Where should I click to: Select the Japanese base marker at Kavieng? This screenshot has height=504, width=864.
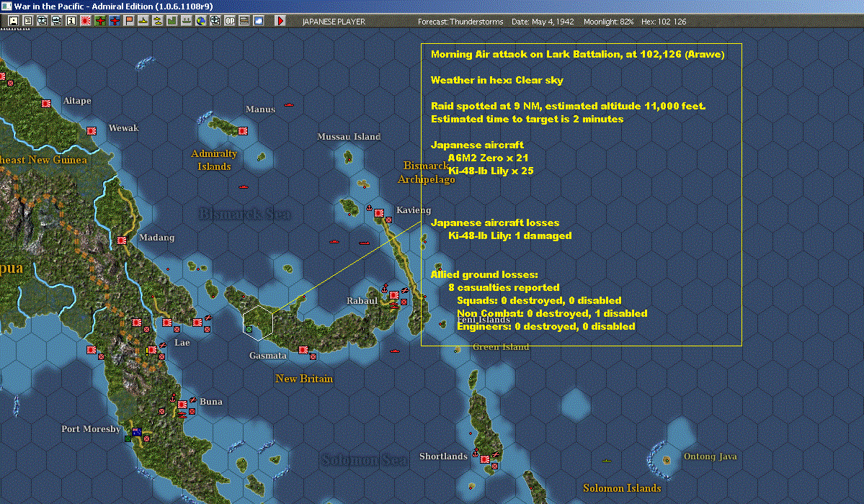(x=379, y=213)
